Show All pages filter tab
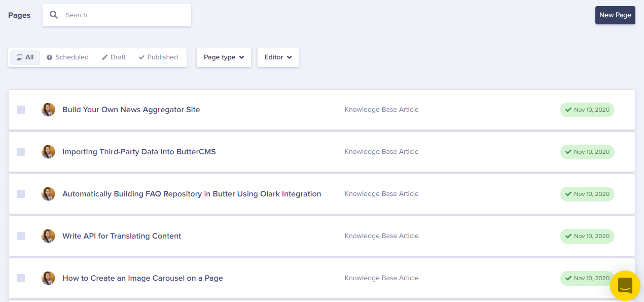The height and width of the screenshot is (302, 644). [25, 57]
